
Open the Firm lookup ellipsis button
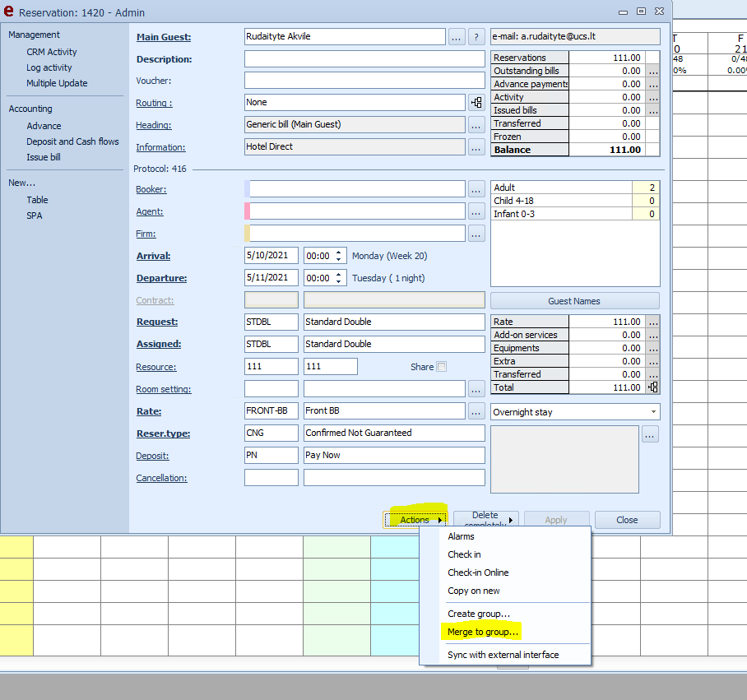click(476, 234)
